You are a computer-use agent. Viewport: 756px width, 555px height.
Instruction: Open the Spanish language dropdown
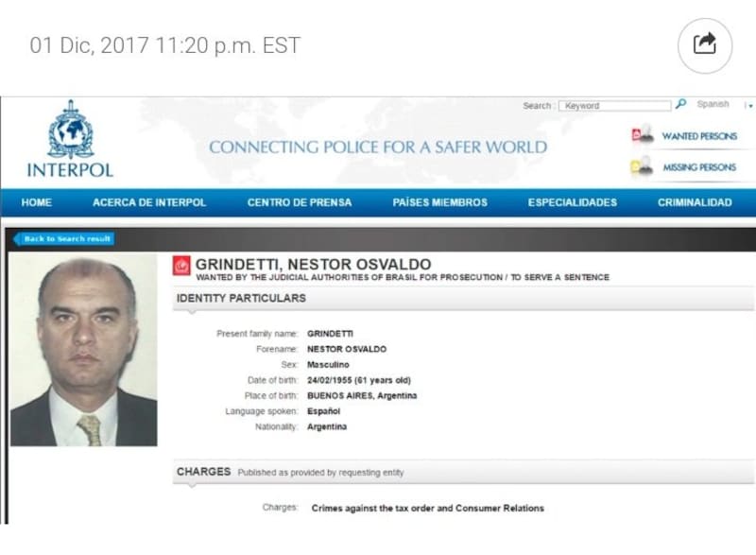click(x=713, y=104)
